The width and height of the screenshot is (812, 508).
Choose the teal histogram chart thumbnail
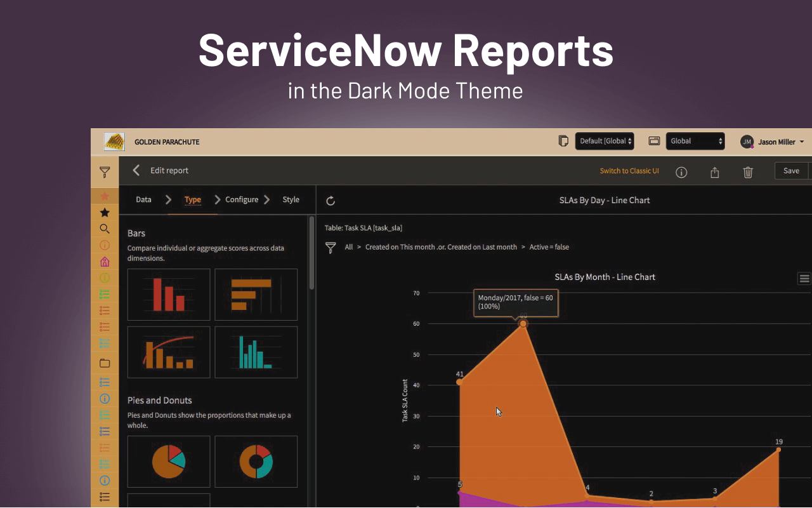256,352
